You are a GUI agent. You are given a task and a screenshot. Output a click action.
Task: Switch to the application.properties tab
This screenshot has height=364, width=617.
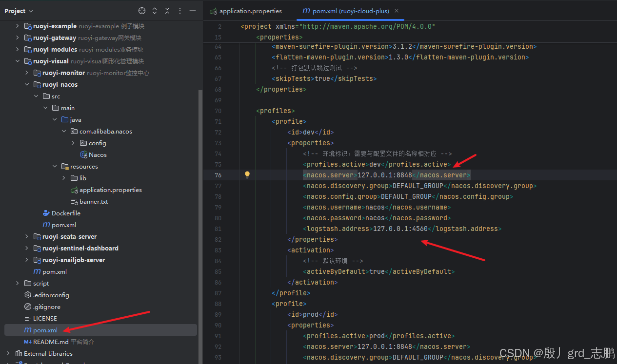pyautogui.click(x=246, y=11)
